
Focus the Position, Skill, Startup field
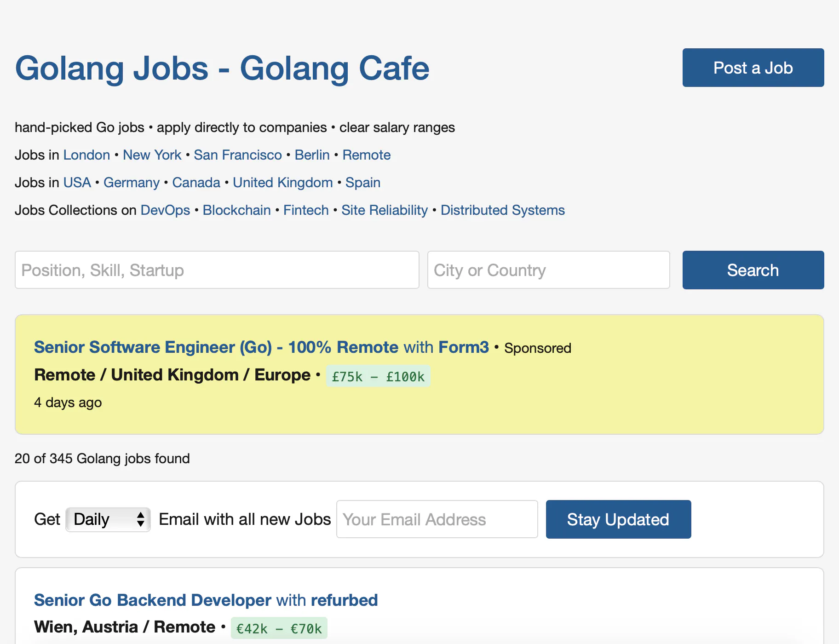217,270
